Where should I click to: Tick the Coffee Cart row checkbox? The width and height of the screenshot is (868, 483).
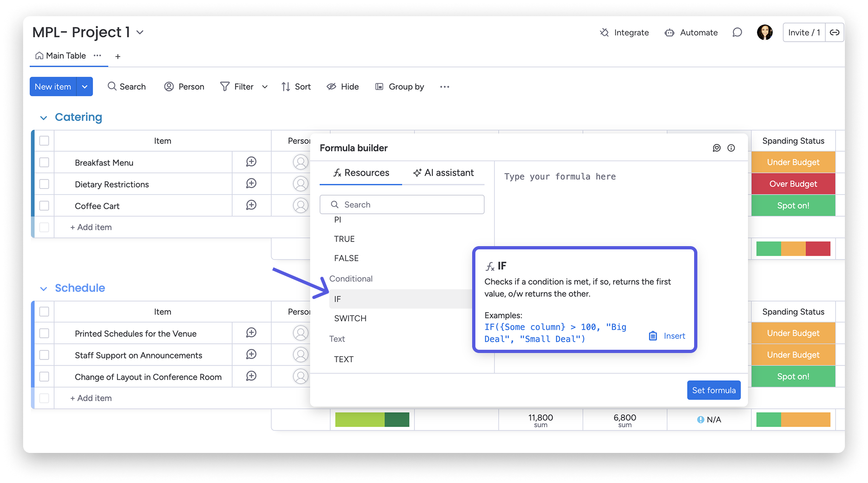tap(44, 206)
